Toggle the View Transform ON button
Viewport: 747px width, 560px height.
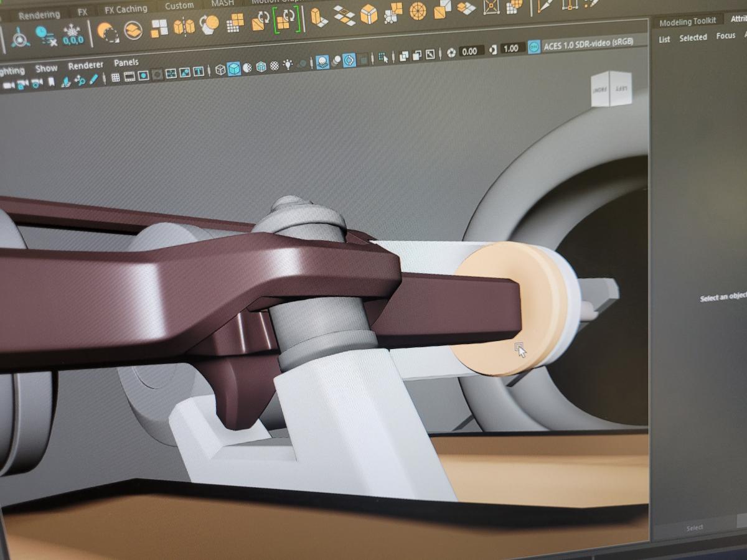coord(533,47)
